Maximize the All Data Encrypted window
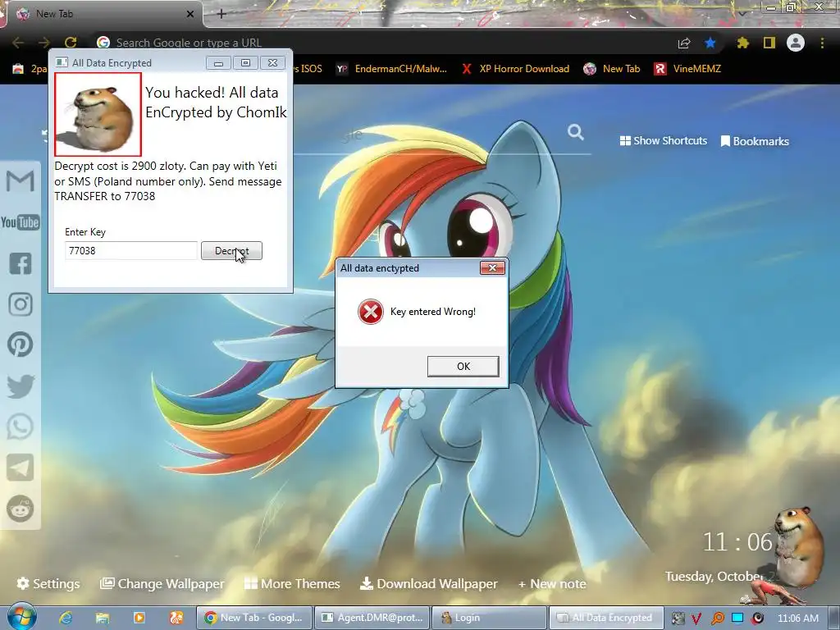 click(245, 63)
